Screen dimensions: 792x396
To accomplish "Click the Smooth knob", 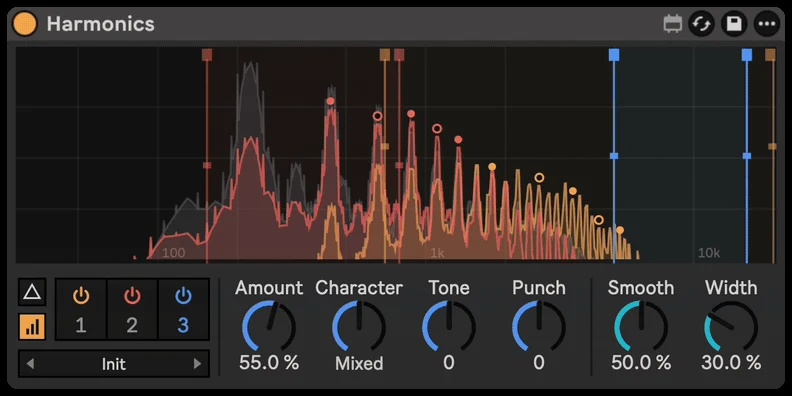I will (x=641, y=326).
